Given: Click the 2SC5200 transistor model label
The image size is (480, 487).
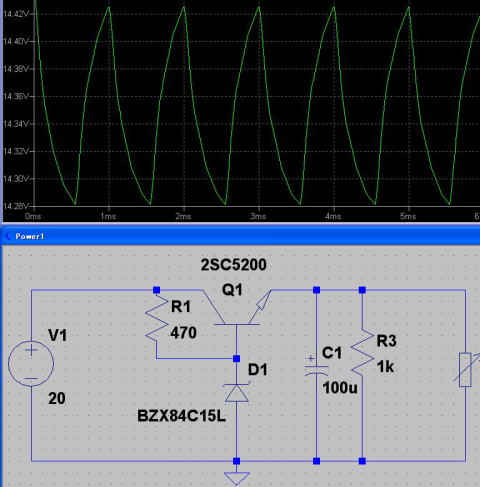Looking at the screenshot, I should pyautogui.click(x=234, y=265).
